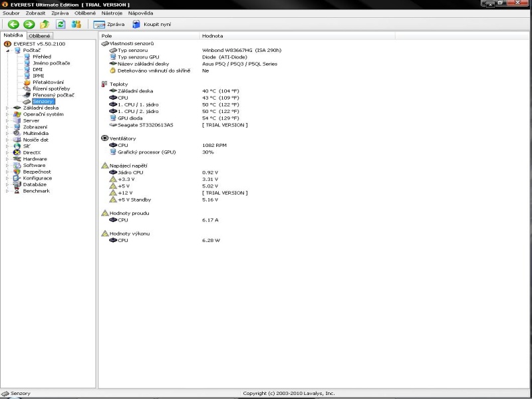Viewport: 532px width, 399px height.
Task: Expand the Multimédia tree node
Action: 7,134
